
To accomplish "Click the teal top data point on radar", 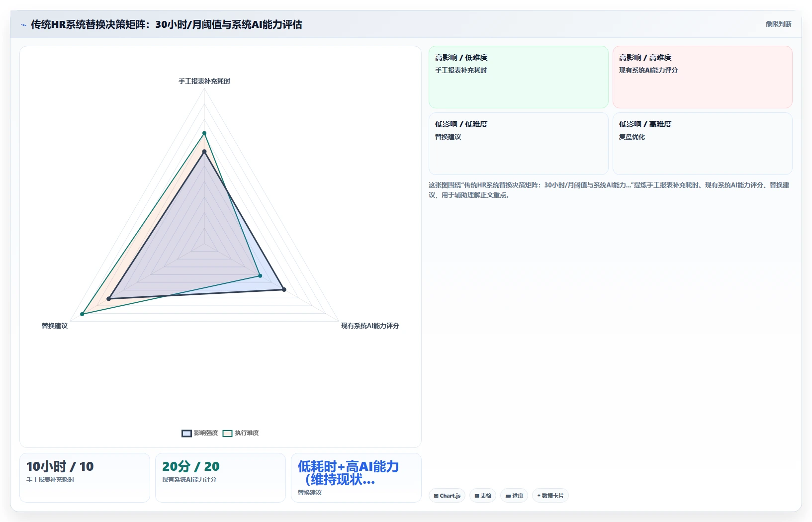I will tap(204, 133).
